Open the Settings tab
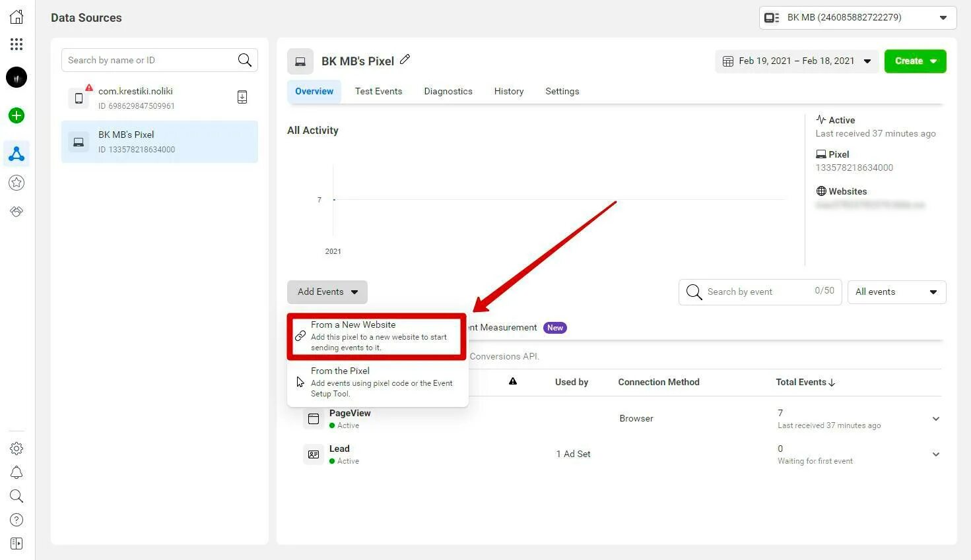The height and width of the screenshot is (560, 971). click(x=562, y=92)
